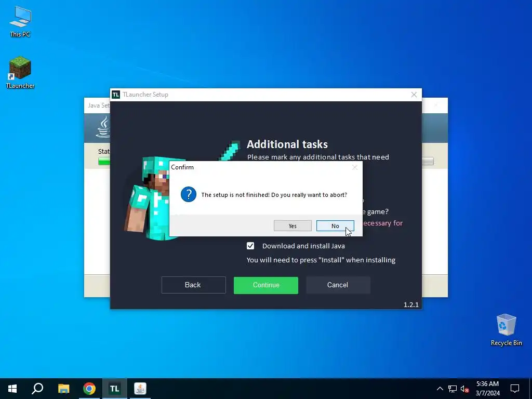
Task: Open the clock showing 5:36 AM
Action: point(487,389)
